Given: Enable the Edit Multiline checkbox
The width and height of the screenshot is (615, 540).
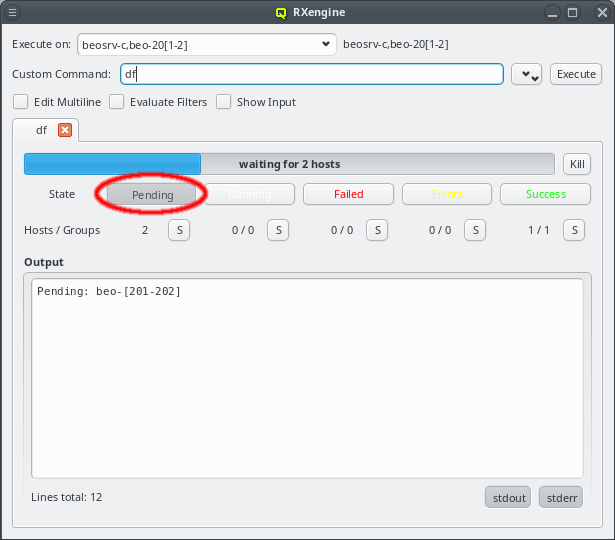Looking at the screenshot, I should tap(21, 102).
